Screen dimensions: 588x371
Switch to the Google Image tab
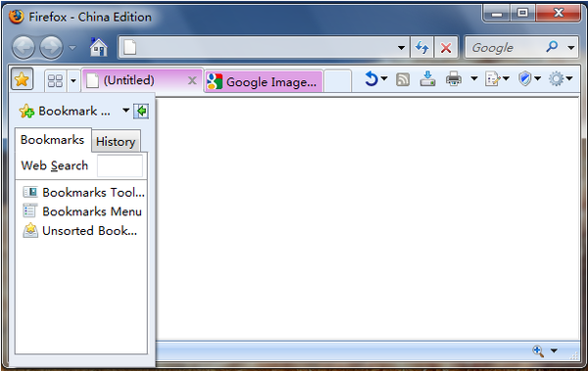click(x=264, y=81)
